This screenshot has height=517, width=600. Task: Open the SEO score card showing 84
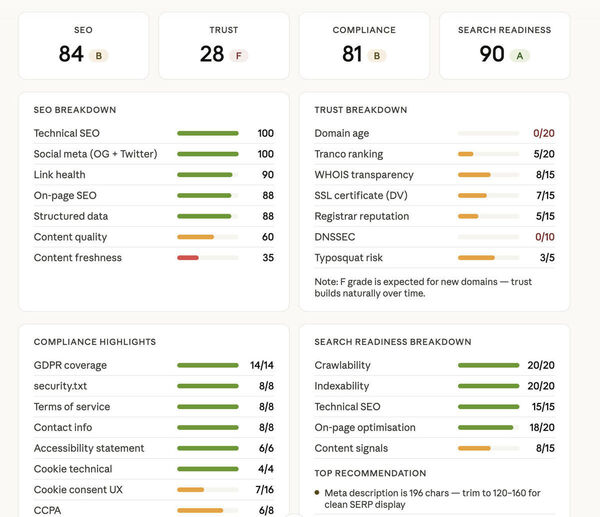pyautogui.click(x=83, y=46)
